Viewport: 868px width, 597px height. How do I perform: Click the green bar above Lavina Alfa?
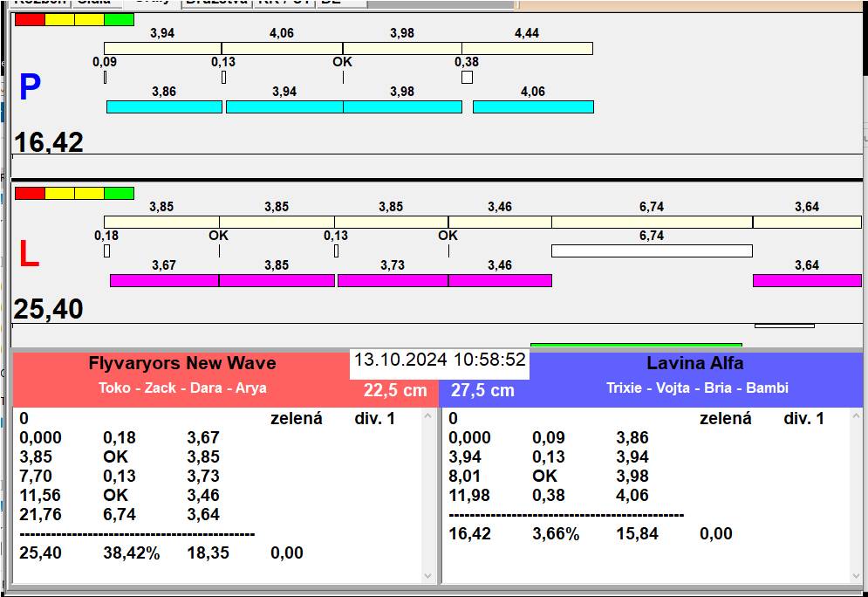(636, 346)
